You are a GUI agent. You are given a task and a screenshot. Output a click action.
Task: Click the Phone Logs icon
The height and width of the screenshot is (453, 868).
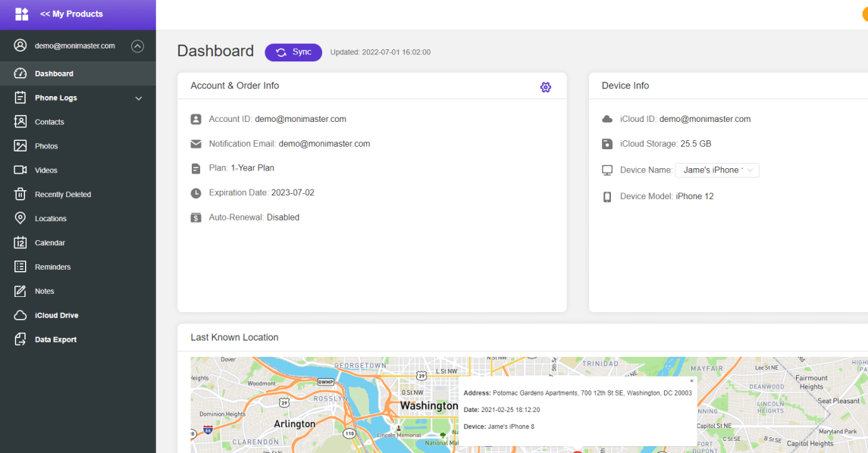pos(20,98)
